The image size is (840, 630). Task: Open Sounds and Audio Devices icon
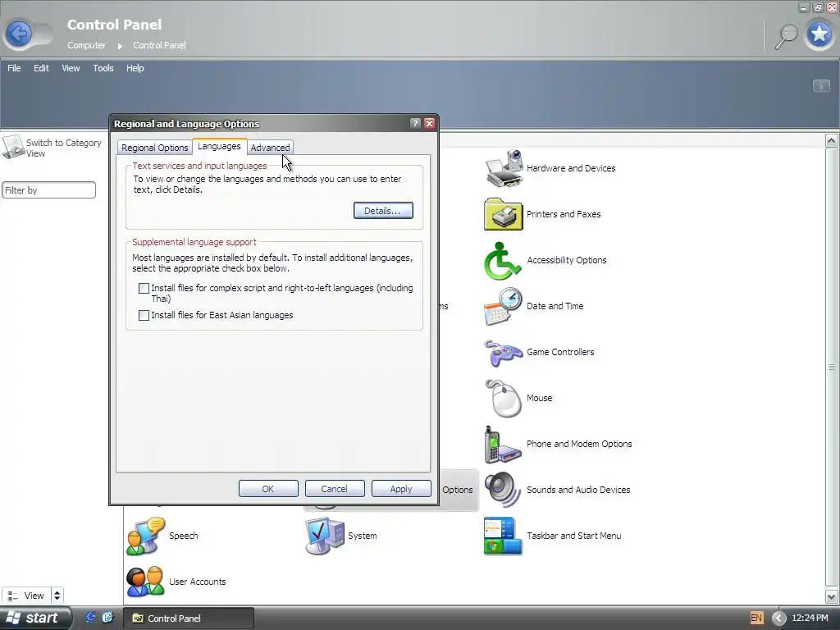(x=503, y=491)
